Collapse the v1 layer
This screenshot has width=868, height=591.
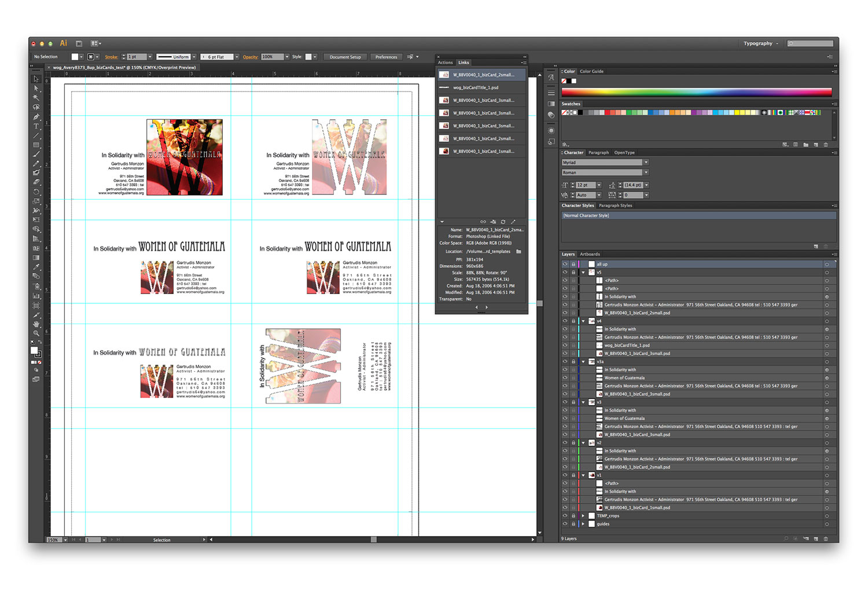[583, 475]
